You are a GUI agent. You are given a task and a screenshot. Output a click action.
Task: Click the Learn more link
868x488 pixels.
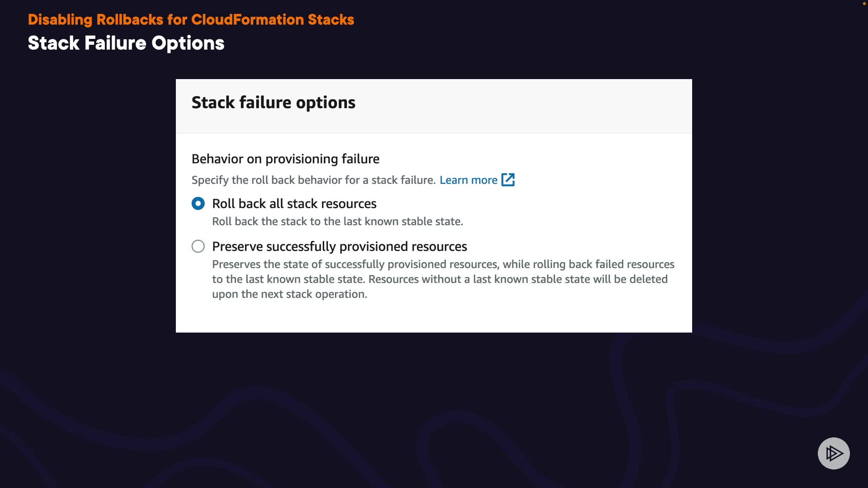pyautogui.click(x=468, y=180)
